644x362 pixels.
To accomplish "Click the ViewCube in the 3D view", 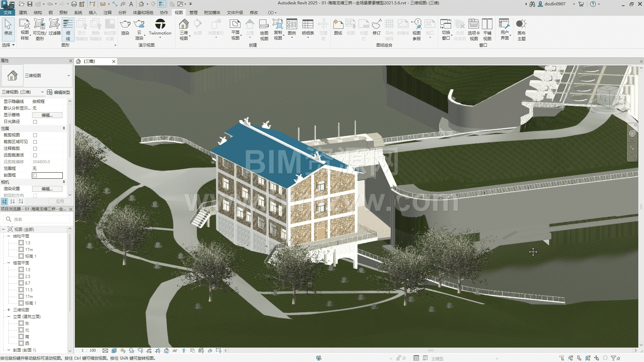I will click(x=608, y=96).
